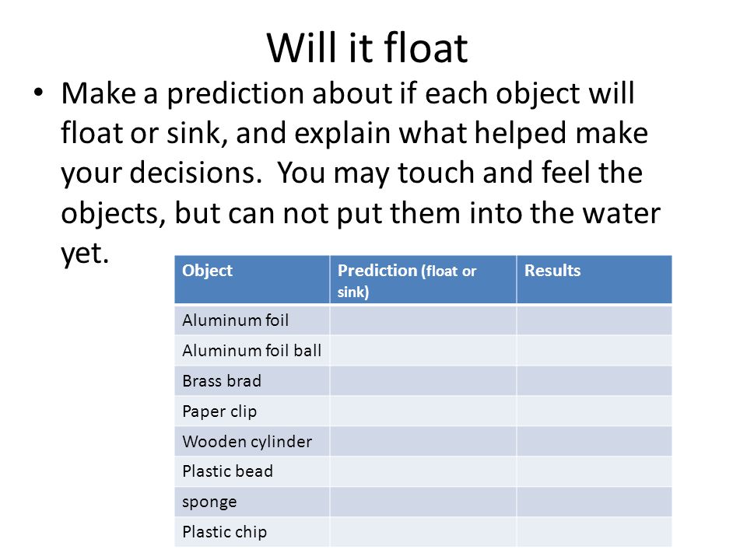Screen dimensions: 747x560
Task: Click the results cell for Paper clip
Action: pos(594,411)
